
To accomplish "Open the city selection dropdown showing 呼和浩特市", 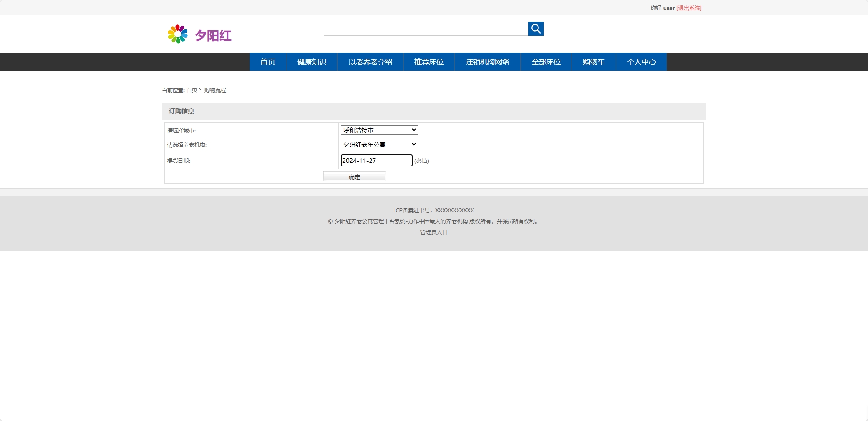I will (x=378, y=130).
